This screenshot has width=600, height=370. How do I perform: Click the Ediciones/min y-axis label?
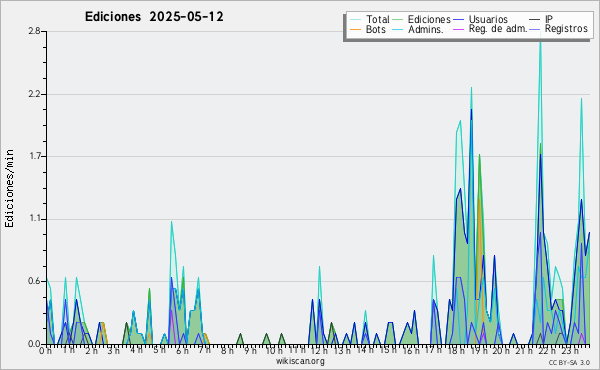9,188
